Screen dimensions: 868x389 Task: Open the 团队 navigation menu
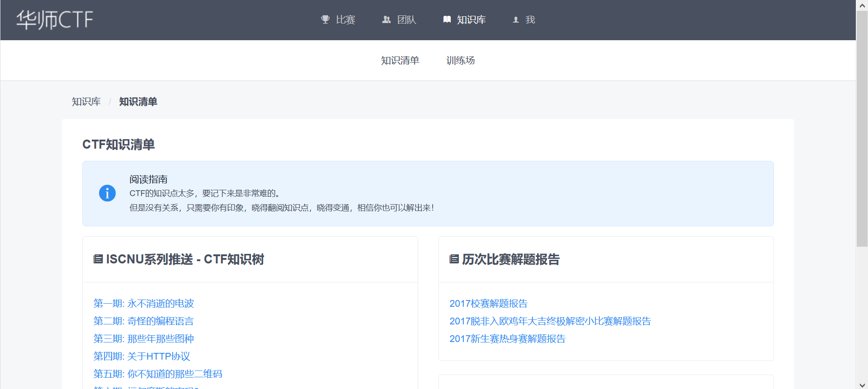(x=399, y=20)
